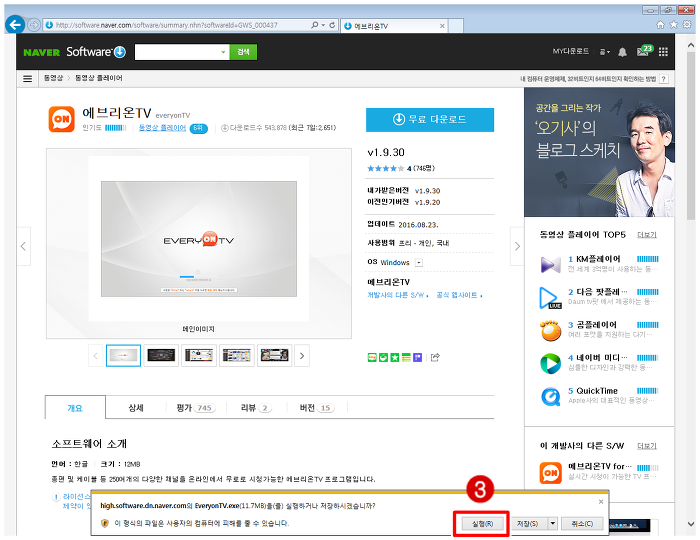Click the first green share service icon
The height and width of the screenshot is (540, 700).
point(372,357)
